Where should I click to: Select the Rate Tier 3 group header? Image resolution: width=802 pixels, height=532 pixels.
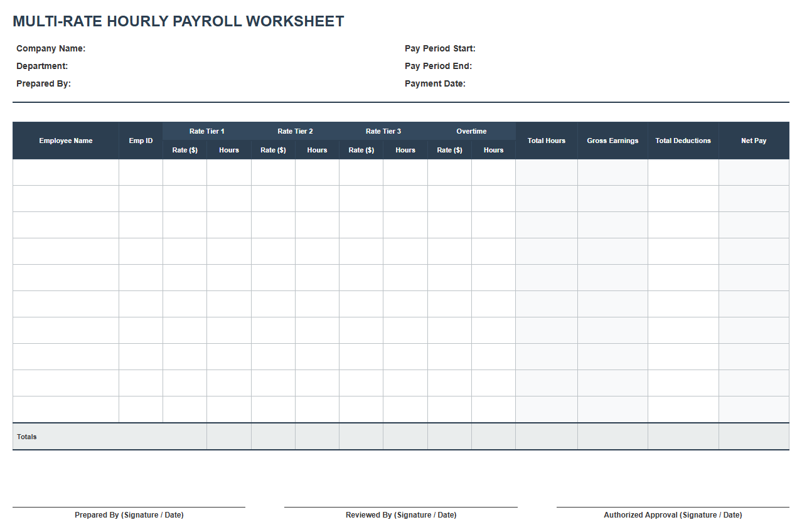click(383, 131)
